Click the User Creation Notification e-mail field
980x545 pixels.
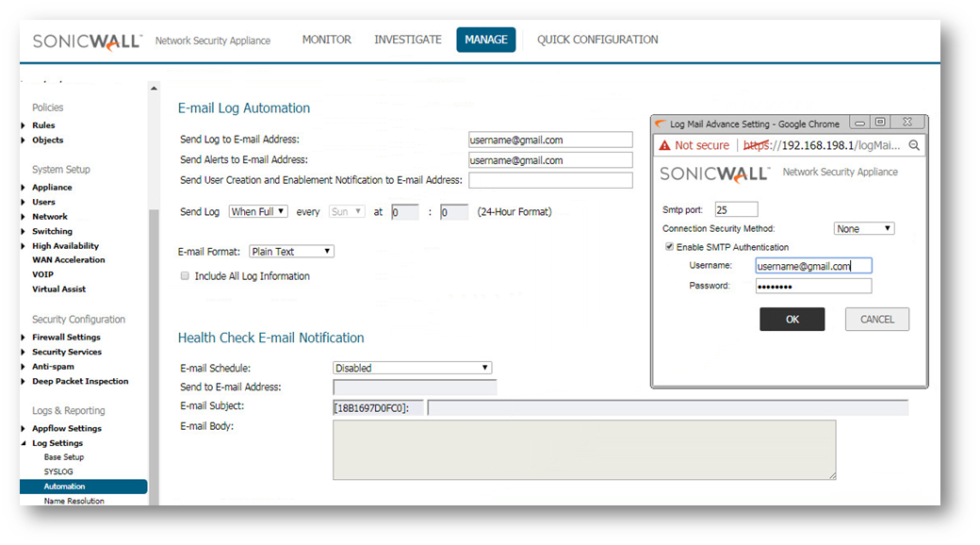pyautogui.click(x=550, y=180)
